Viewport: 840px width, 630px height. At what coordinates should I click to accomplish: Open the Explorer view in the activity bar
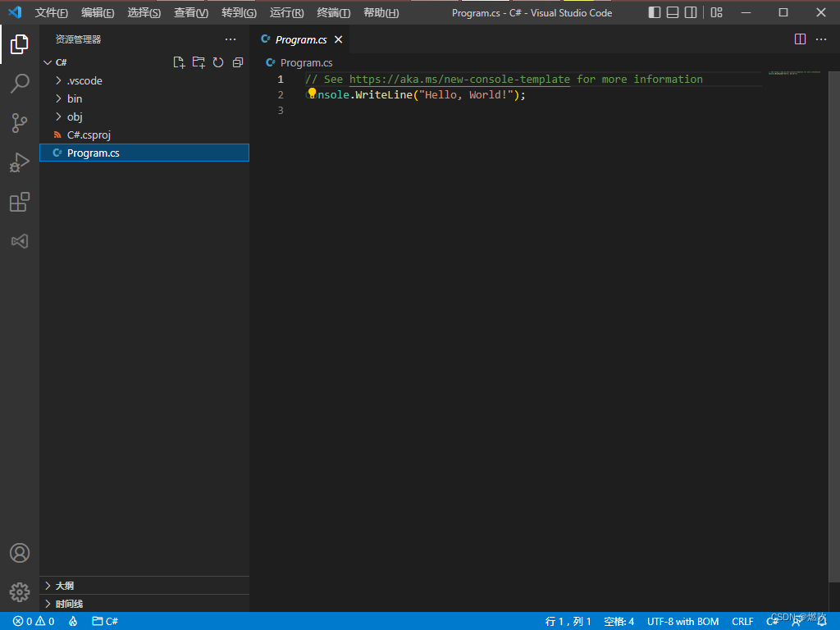pyautogui.click(x=20, y=44)
